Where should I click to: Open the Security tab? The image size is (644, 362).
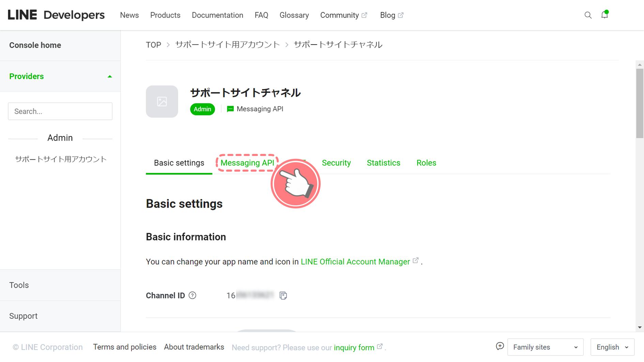click(336, 163)
